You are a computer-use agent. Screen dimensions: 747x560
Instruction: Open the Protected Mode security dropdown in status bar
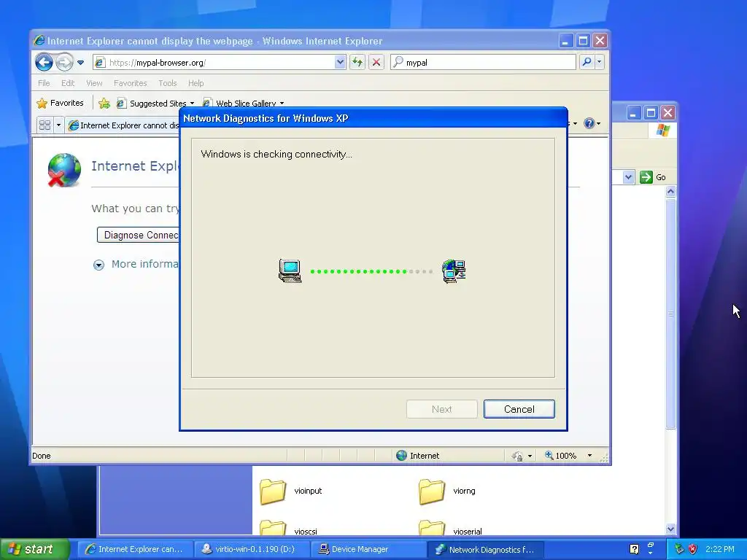coord(522,456)
